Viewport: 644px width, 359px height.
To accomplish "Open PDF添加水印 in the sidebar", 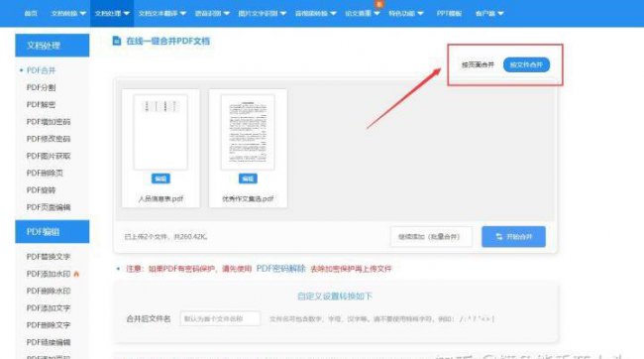I will coord(49,274).
